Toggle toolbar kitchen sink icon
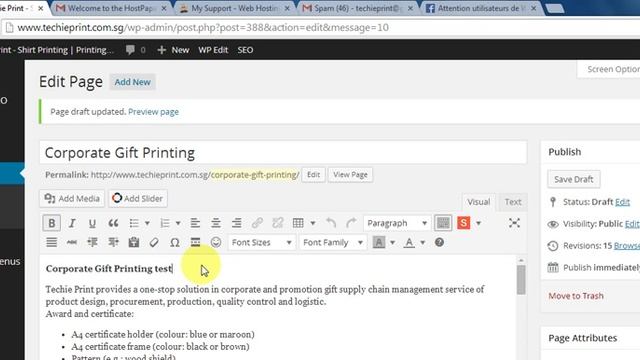Screen dimensions: 640x360 (443, 223)
